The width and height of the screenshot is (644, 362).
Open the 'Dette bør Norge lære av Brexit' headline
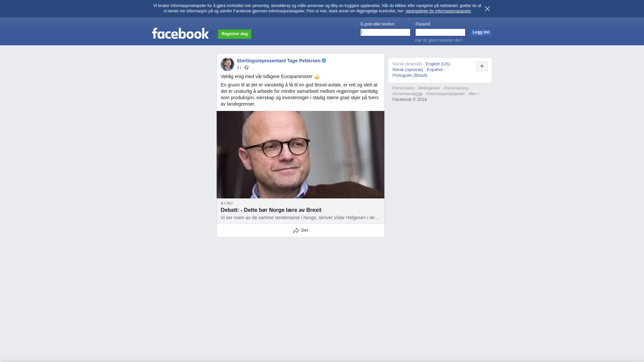coord(271,210)
